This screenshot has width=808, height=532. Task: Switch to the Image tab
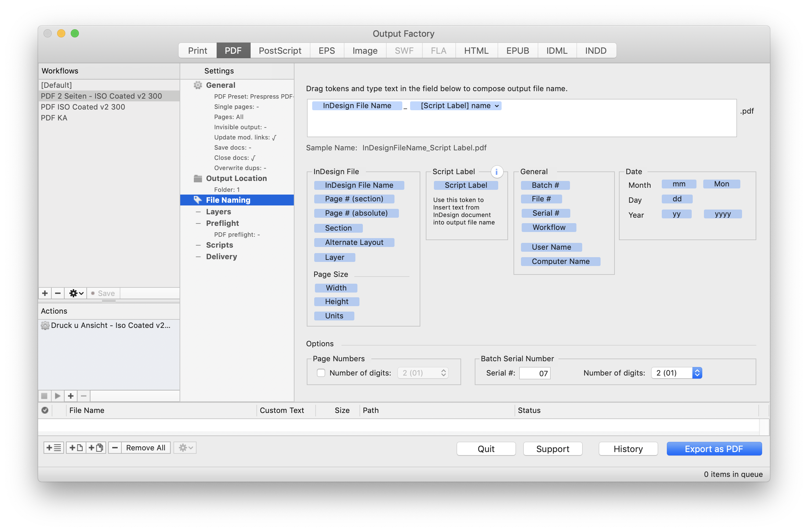click(365, 51)
